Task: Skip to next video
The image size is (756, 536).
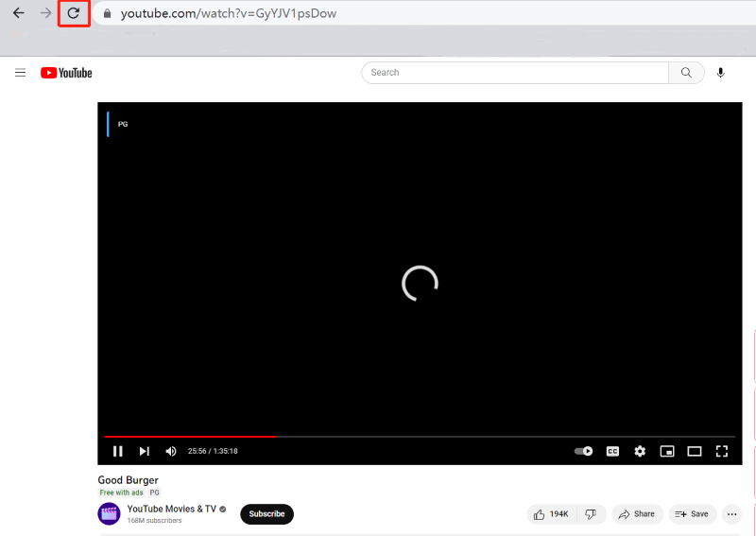Action: pos(145,451)
